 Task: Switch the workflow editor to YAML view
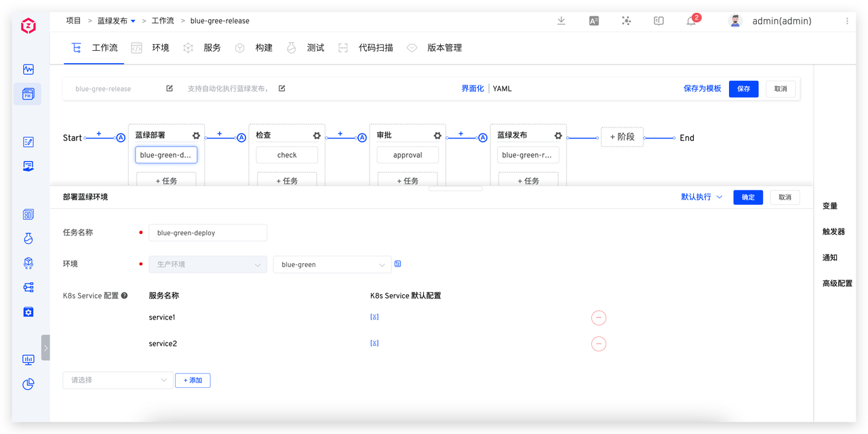tap(502, 88)
